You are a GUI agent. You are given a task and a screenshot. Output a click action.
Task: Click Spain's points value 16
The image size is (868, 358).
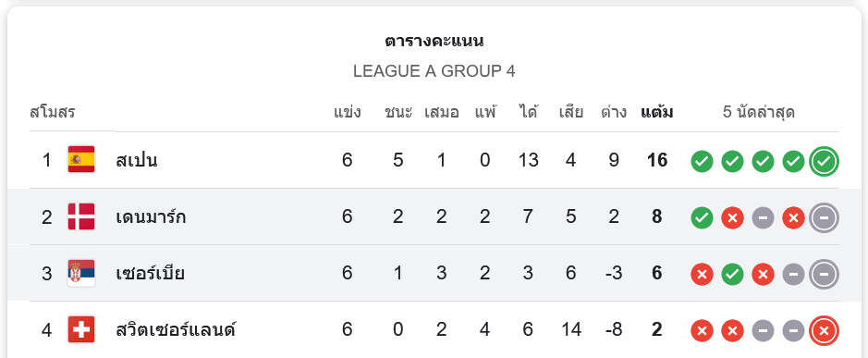point(657,161)
